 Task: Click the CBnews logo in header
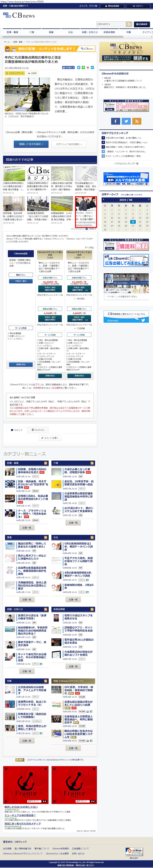[x=19, y=15]
